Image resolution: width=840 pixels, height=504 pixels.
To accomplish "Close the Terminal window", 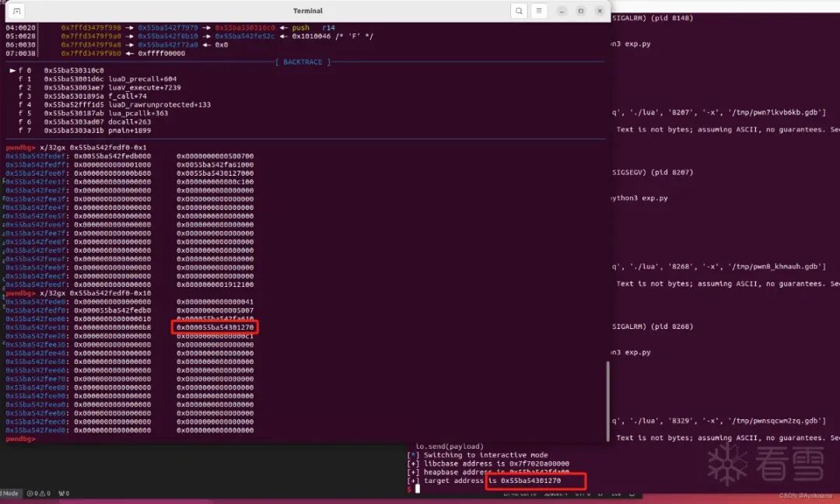I will [x=600, y=11].
